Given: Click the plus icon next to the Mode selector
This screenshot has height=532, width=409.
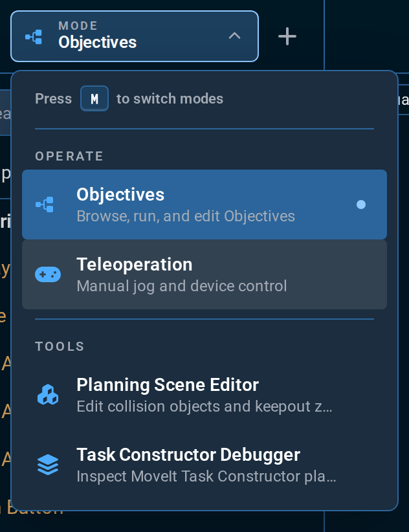Looking at the screenshot, I should [287, 36].
